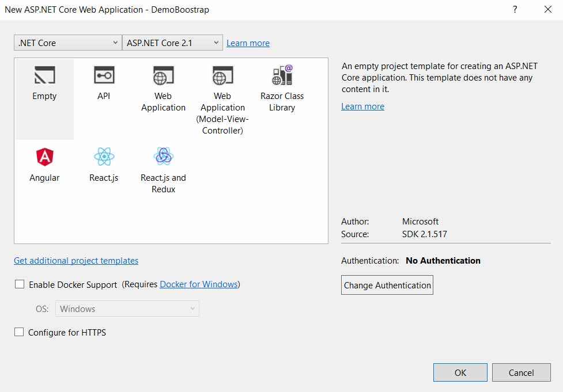
Task: Open the ASP.NET Core 2.1 version dropdown
Action: tap(172, 43)
